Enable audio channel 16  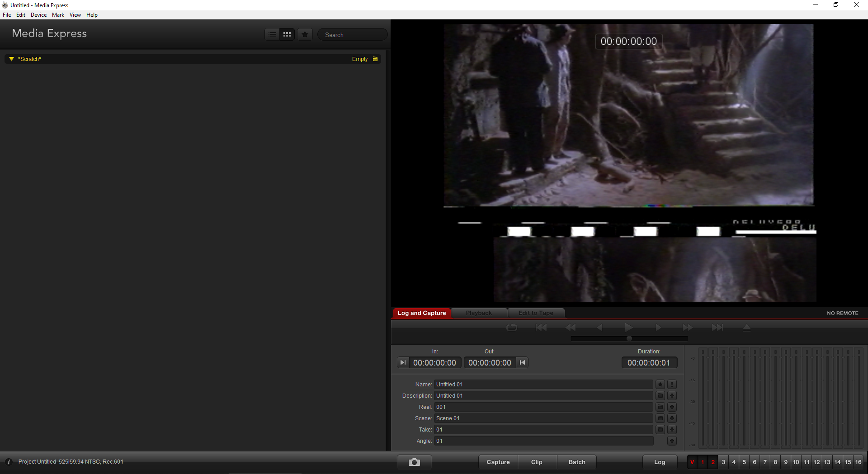(858, 462)
